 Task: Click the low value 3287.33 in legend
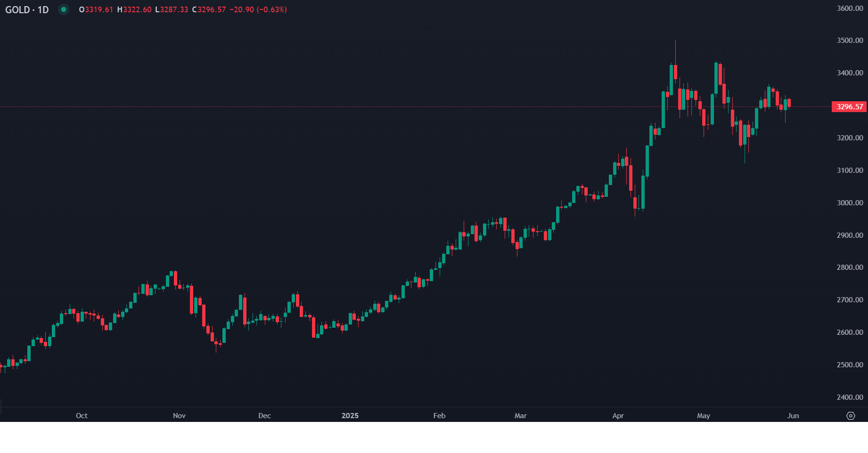click(x=174, y=10)
